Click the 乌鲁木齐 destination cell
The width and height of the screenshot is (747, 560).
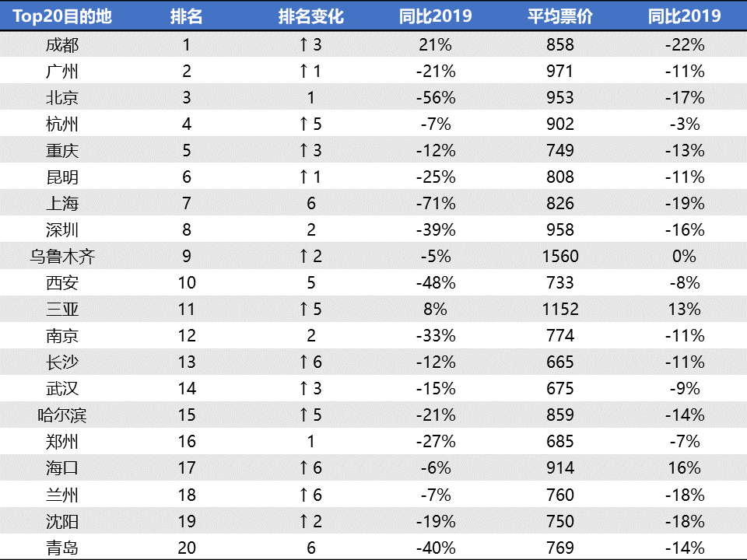pos(62,257)
